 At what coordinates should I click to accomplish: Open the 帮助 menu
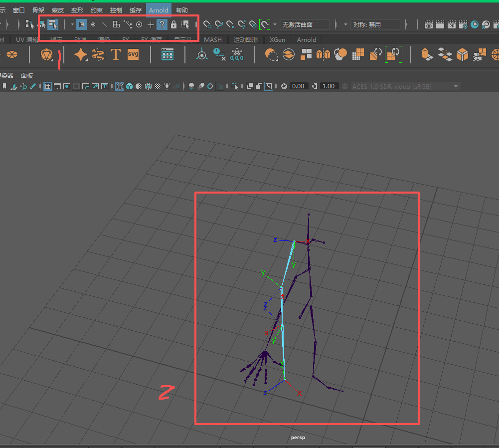click(182, 10)
